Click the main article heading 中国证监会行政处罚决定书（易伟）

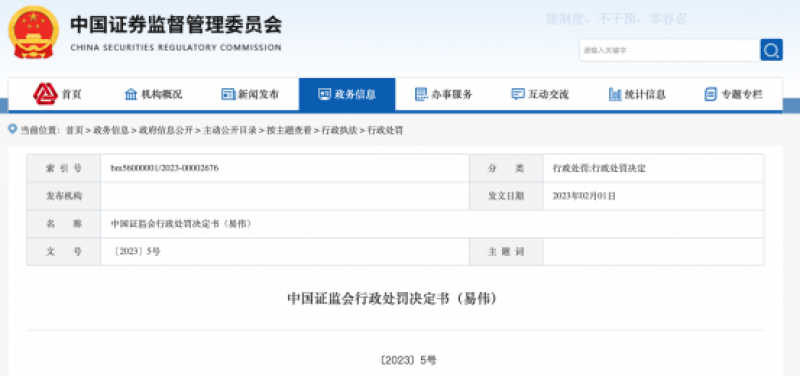click(392, 298)
